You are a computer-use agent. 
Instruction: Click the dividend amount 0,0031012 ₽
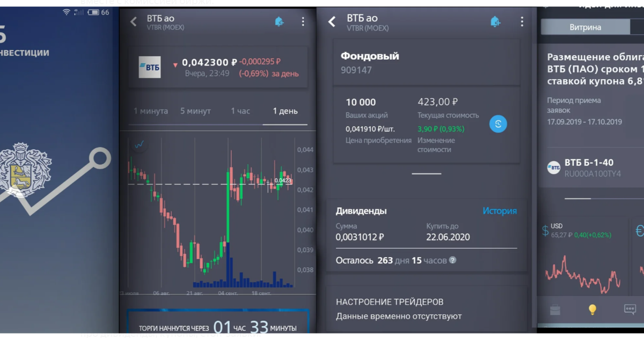click(360, 237)
